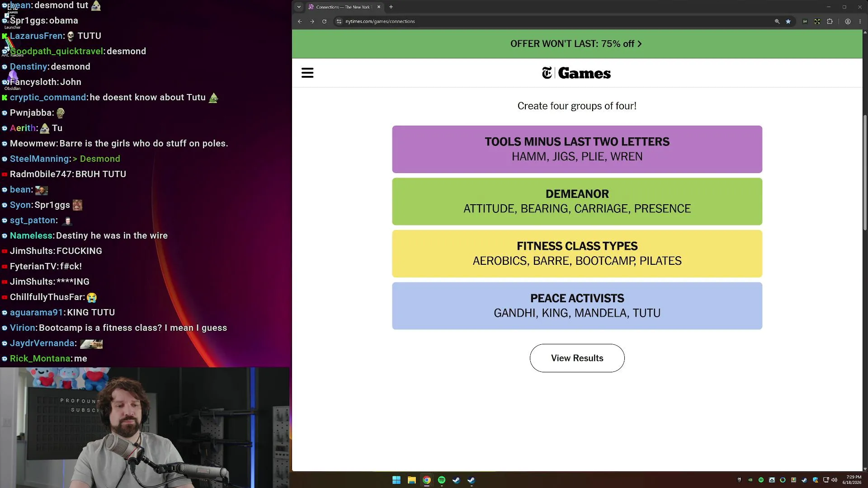Go back in the browser
The image size is (868, 488).
(300, 21)
